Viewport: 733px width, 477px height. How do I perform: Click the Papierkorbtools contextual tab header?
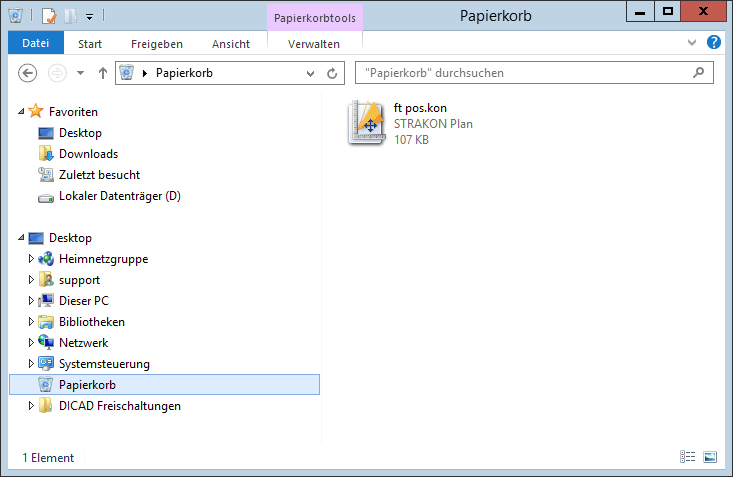pos(315,18)
